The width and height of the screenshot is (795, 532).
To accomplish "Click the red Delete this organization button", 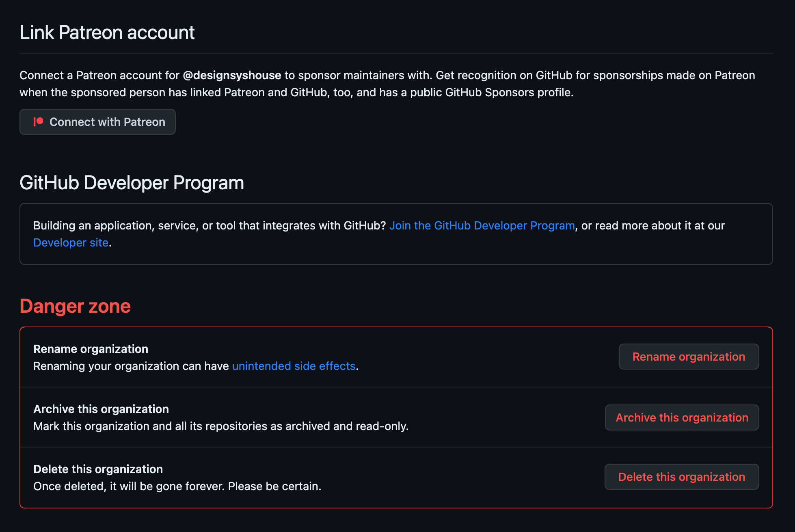I will (x=682, y=477).
